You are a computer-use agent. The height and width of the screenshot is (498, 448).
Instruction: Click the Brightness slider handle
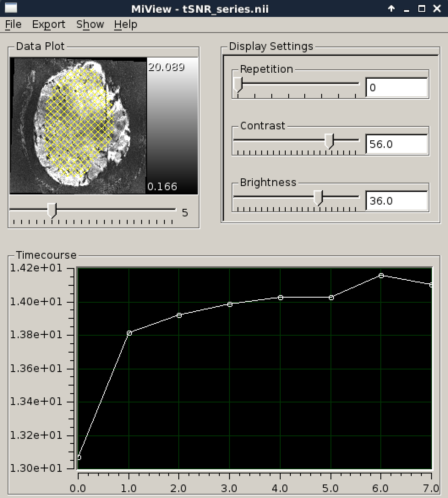coord(318,197)
